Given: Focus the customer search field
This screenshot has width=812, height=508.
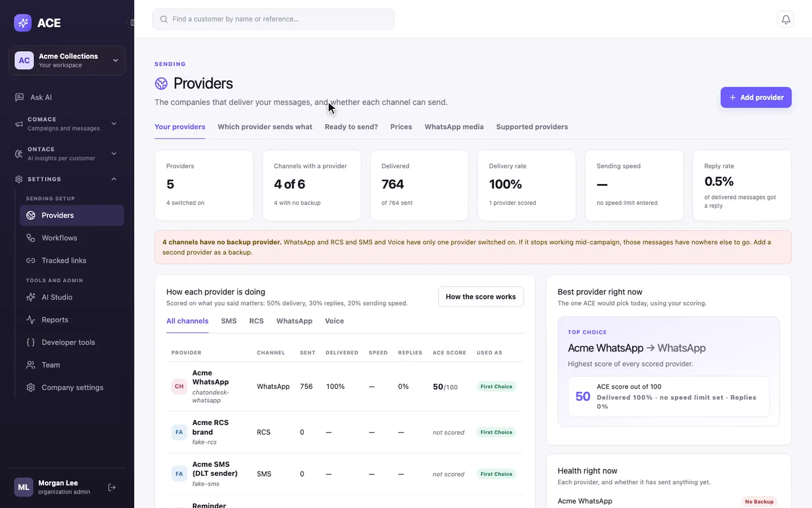Looking at the screenshot, I should pyautogui.click(x=273, y=19).
